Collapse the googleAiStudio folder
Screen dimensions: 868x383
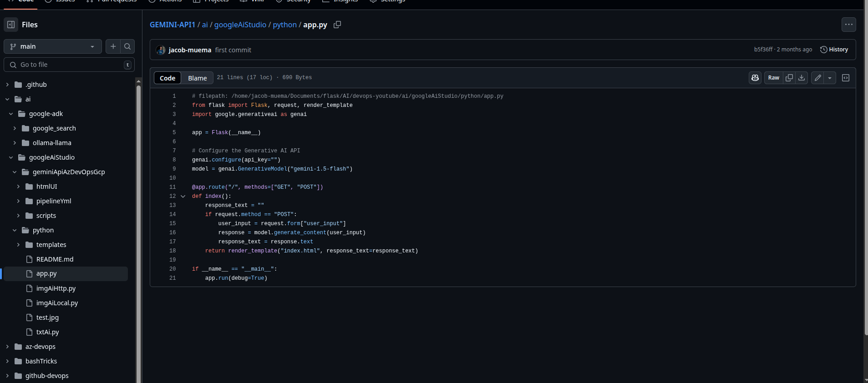(11, 157)
